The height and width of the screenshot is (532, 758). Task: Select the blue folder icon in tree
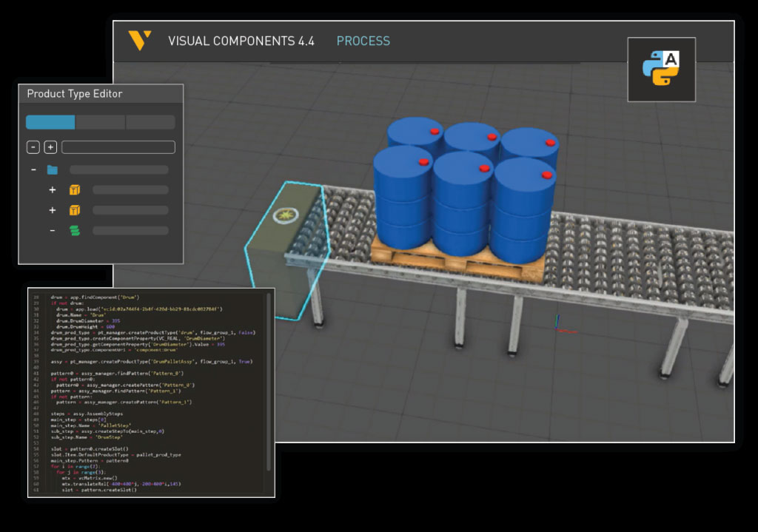pyautogui.click(x=53, y=169)
